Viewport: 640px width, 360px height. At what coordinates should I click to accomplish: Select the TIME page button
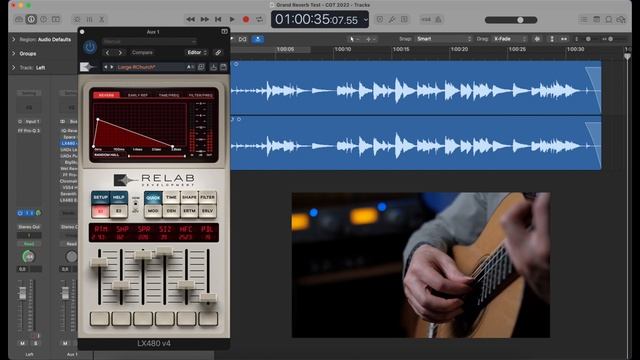171,198
